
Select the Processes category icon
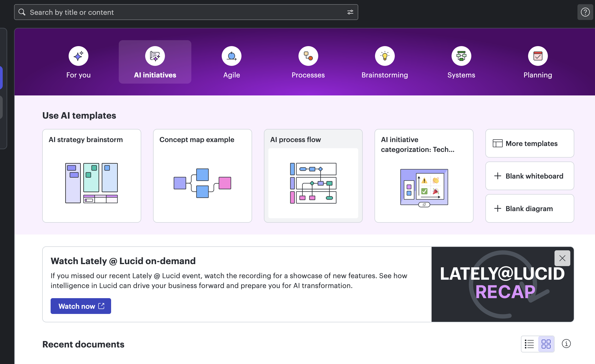click(308, 56)
